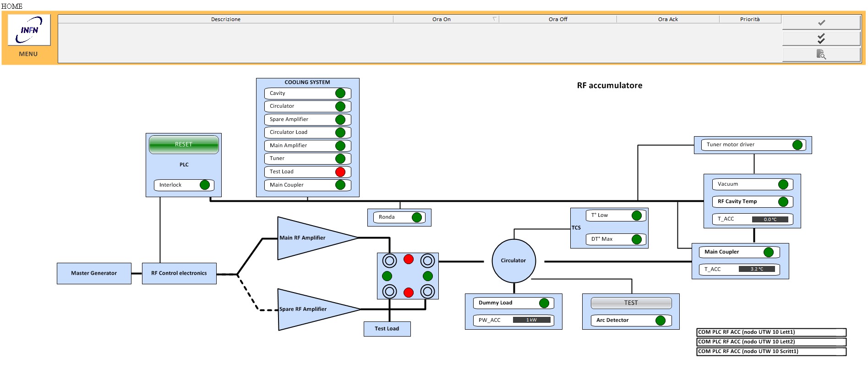Acknowledge the selected alarm with the single checkmark button
This screenshot has height=365, width=868.
pos(821,22)
